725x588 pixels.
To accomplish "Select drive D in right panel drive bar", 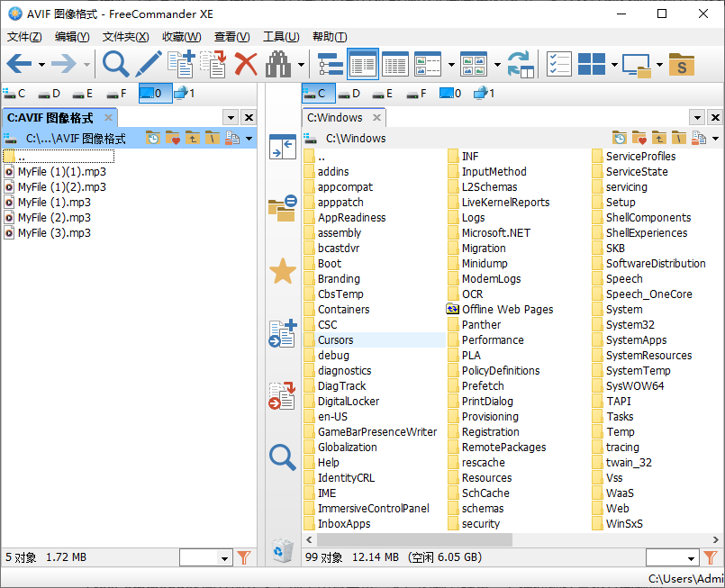I will tap(350, 93).
